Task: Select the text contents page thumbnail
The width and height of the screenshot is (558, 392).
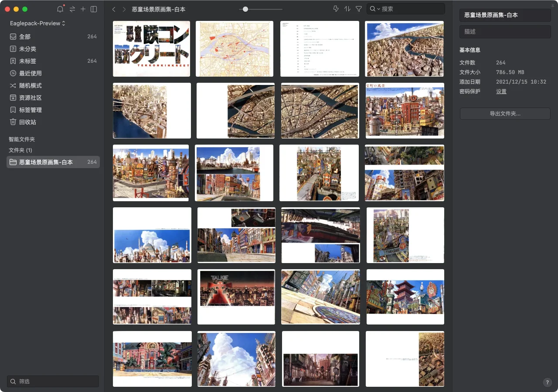Action: [320, 49]
